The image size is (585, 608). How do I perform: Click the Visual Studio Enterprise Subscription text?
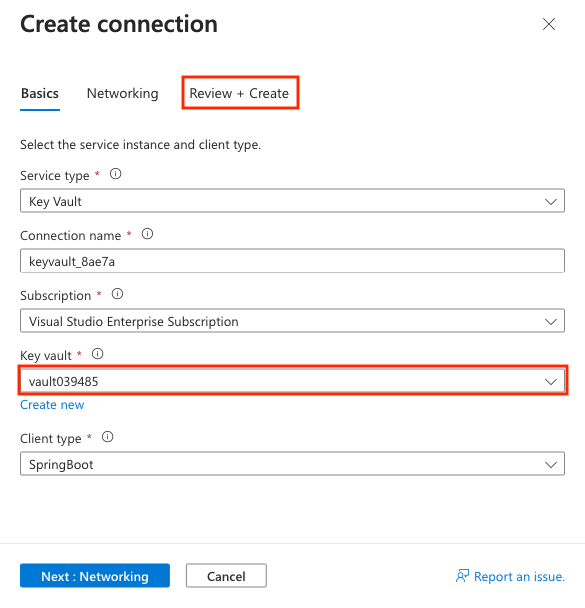click(x=134, y=322)
